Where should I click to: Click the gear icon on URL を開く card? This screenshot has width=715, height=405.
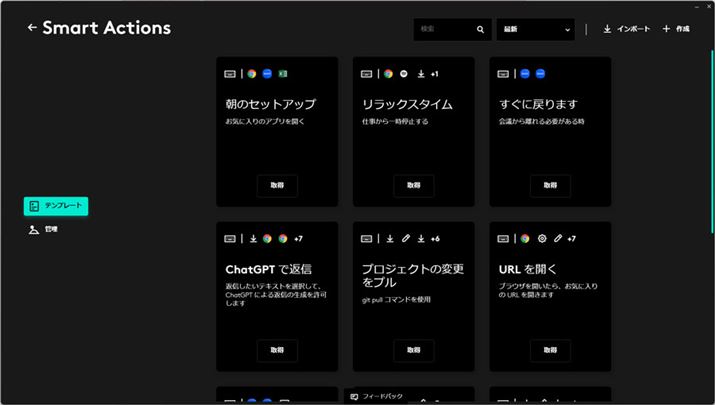[x=541, y=239]
